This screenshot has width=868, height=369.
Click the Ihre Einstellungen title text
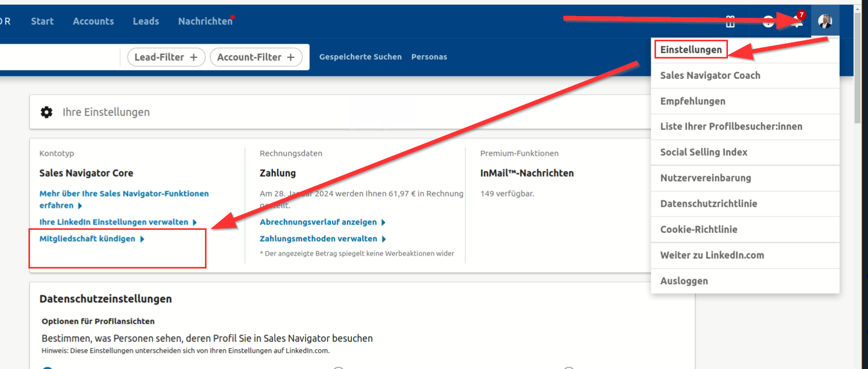click(x=106, y=112)
